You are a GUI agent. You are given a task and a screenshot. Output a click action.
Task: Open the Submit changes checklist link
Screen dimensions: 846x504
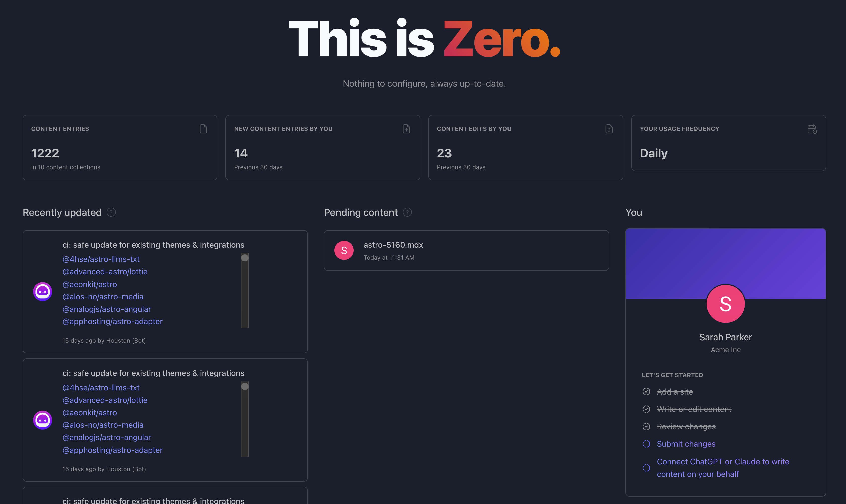(686, 444)
